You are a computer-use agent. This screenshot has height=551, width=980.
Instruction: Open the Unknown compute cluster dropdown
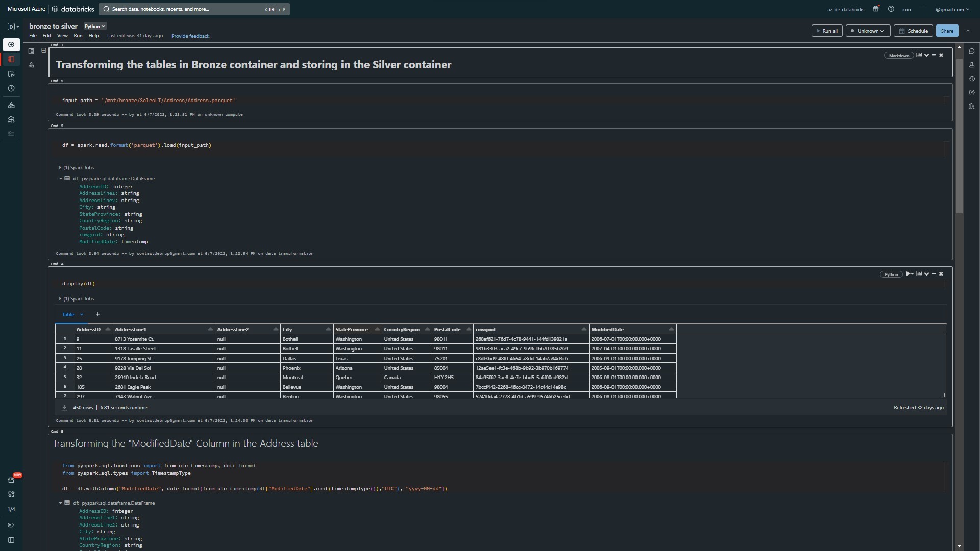tap(868, 31)
